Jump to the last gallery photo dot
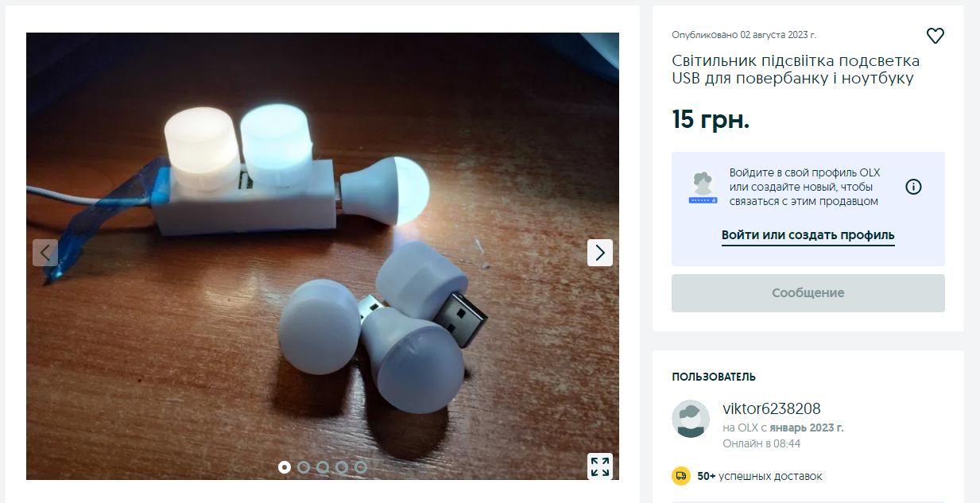980x503 pixels. tap(361, 467)
